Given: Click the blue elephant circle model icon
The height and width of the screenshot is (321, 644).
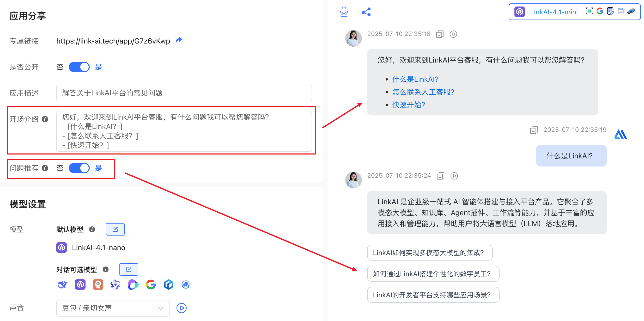Looking at the screenshot, I should click(x=186, y=285).
